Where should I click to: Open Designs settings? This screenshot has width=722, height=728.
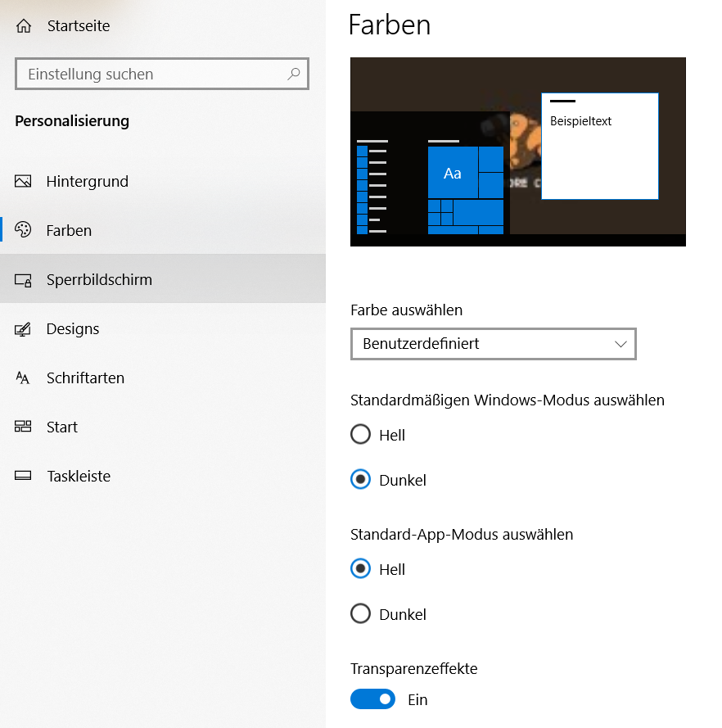pos(163,328)
